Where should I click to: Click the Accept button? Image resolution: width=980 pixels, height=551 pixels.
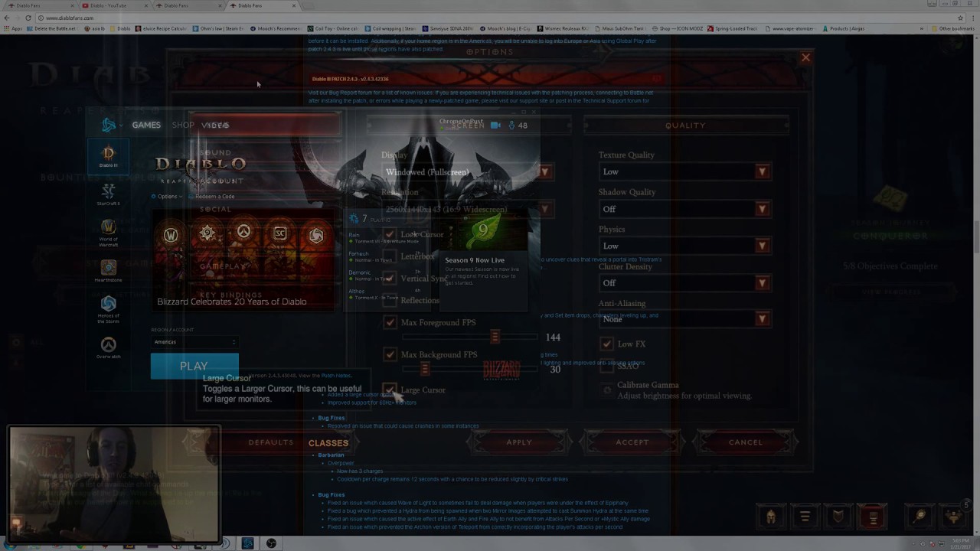coord(632,442)
